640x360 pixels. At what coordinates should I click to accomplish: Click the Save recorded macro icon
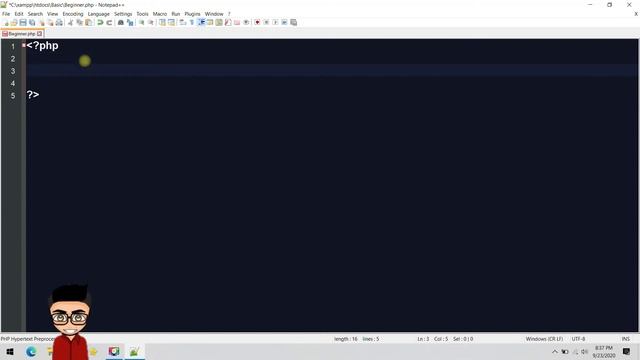coord(293,22)
